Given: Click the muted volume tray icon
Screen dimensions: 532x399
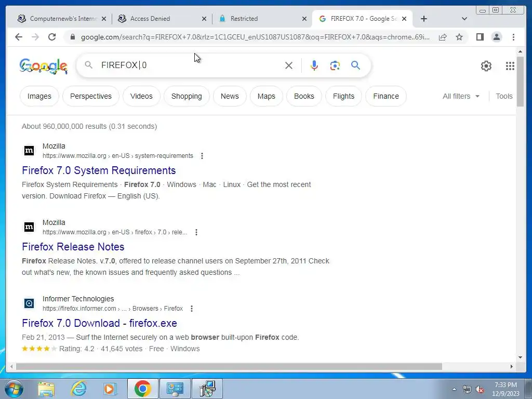Looking at the screenshot, I should pyautogui.click(x=480, y=389).
